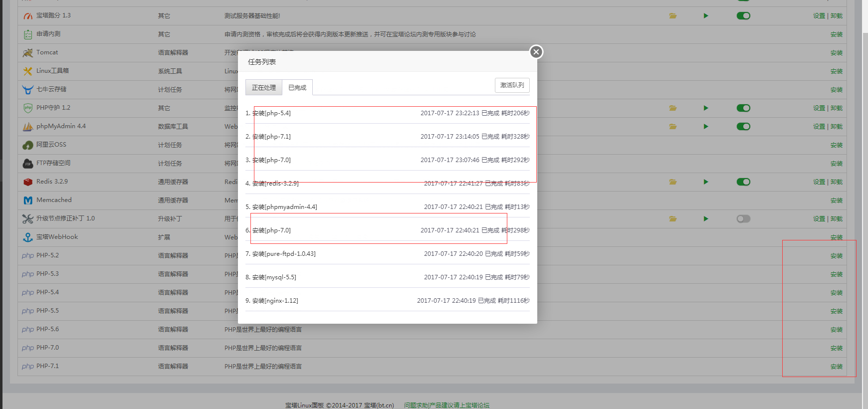868x409 pixels.
Task: Select task row 安装[redis-3.2.9]
Action: (388, 183)
